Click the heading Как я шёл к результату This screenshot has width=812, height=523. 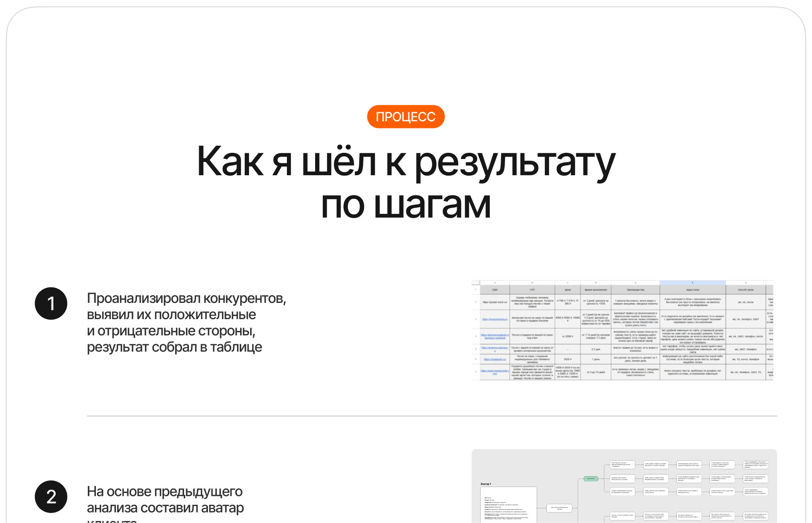tap(406, 162)
